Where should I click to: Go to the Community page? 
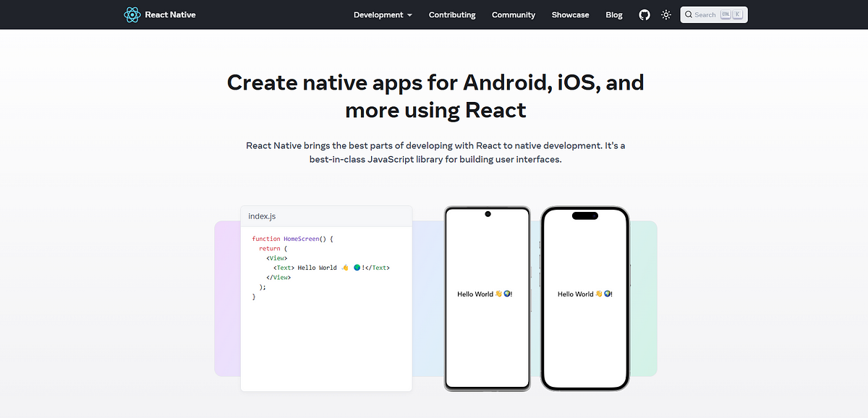coord(514,14)
